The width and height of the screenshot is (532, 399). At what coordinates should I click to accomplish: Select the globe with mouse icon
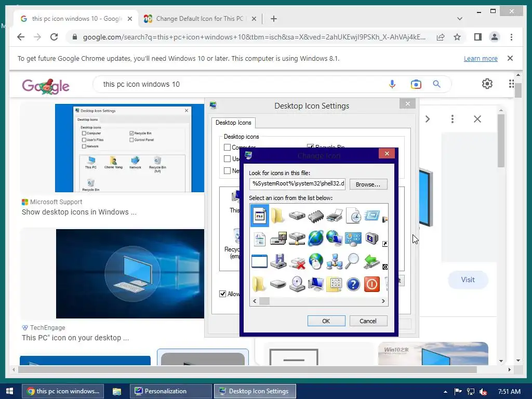pos(316,262)
